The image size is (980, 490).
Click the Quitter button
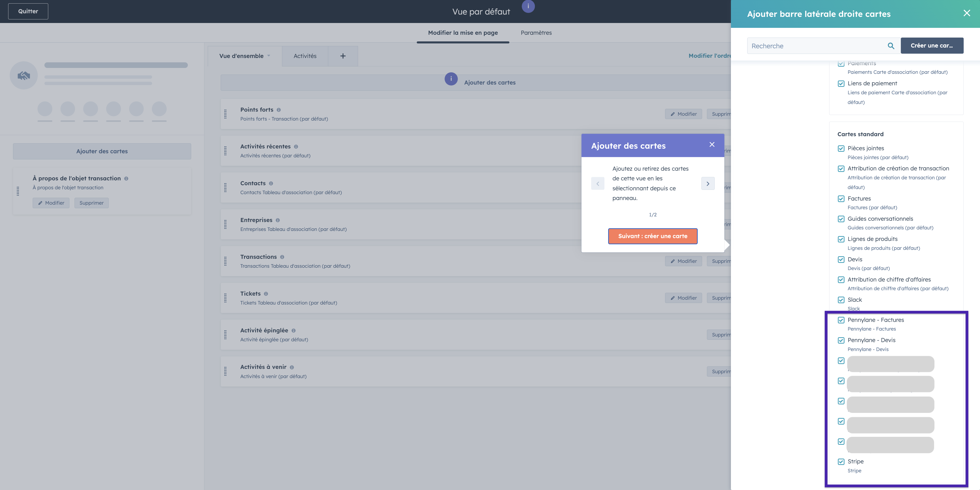coord(28,11)
